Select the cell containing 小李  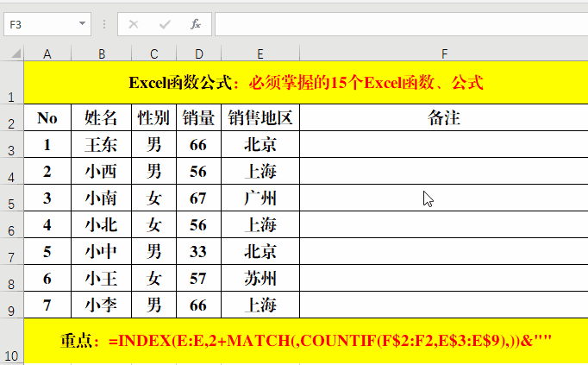click(101, 305)
